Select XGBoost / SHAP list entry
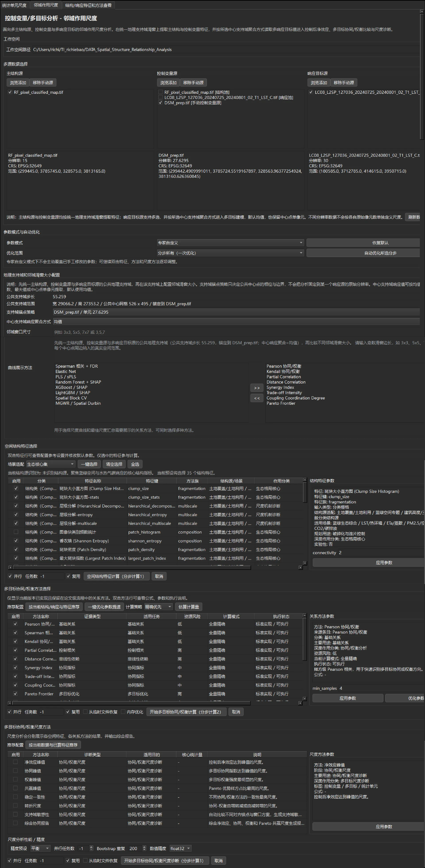Viewport: 425px width, 868px height. pyautogui.click(x=71, y=387)
